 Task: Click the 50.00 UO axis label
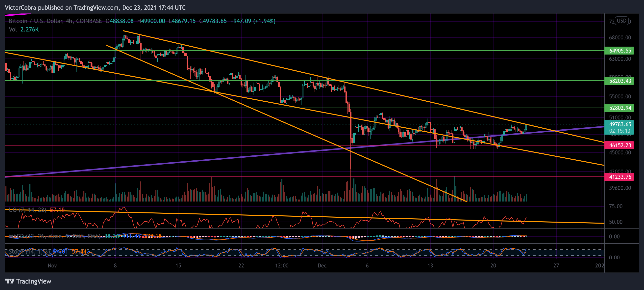click(x=616, y=222)
